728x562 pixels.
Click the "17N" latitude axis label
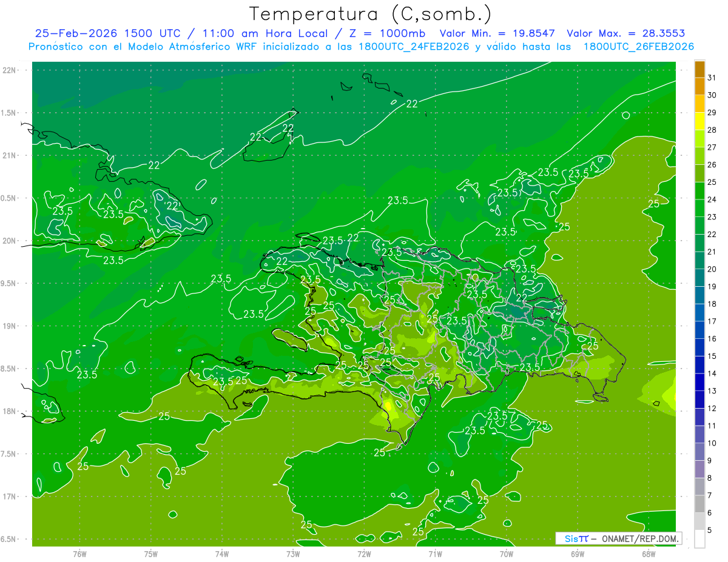point(9,497)
